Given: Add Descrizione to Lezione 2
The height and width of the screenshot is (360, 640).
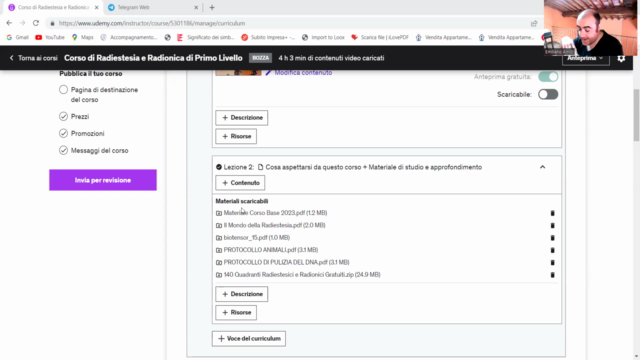Looking at the screenshot, I should 242,294.
